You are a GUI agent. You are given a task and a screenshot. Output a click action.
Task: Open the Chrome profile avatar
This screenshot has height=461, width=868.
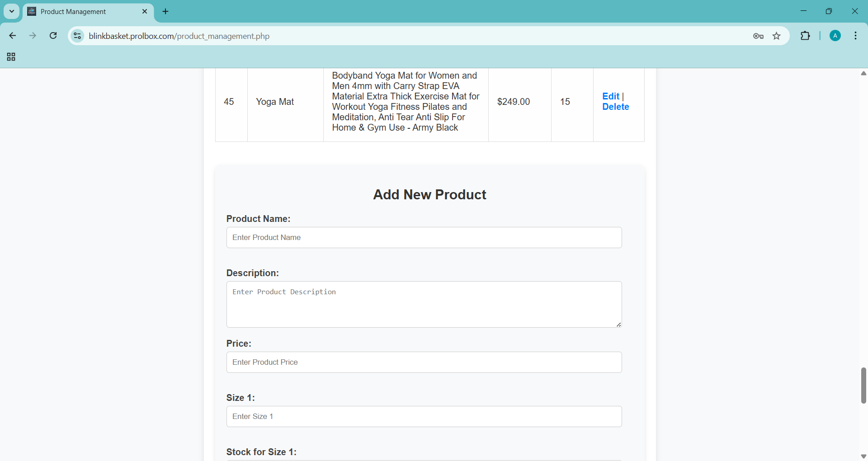(835, 36)
